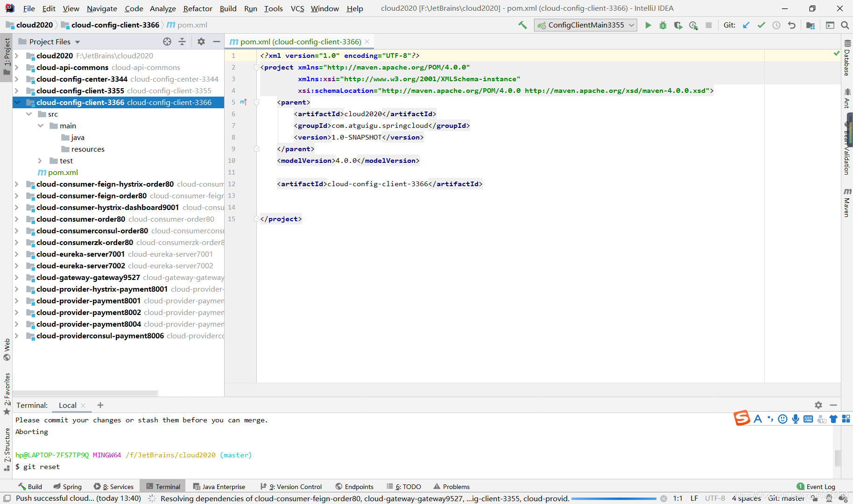Fold the parent tag on line 5

256,102
